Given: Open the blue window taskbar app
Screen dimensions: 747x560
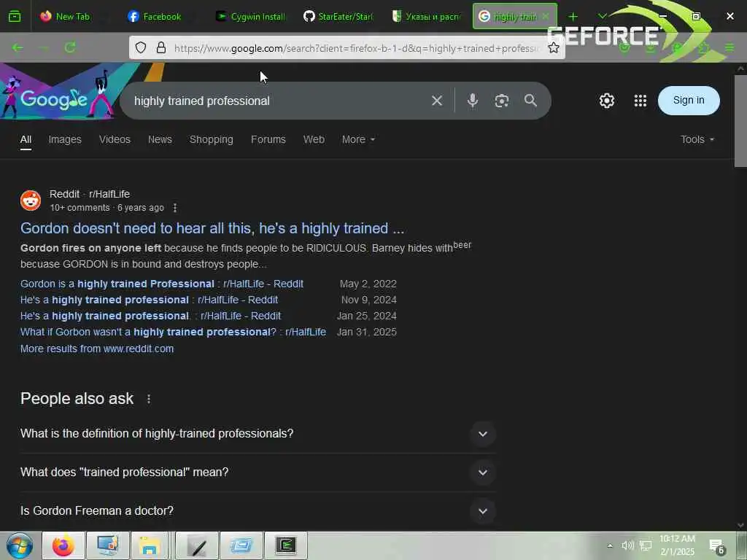Looking at the screenshot, I should tap(241, 545).
